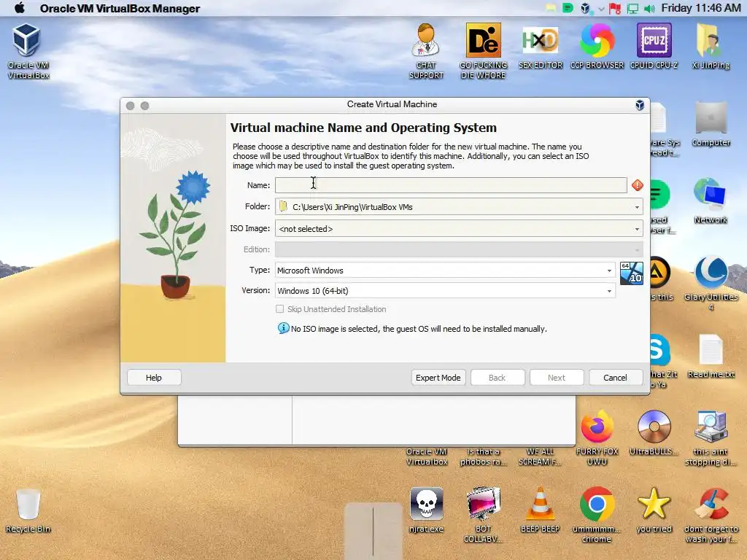Cancel the Create Virtual Machine dialog
The height and width of the screenshot is (560, 747).
pos(616,378)
